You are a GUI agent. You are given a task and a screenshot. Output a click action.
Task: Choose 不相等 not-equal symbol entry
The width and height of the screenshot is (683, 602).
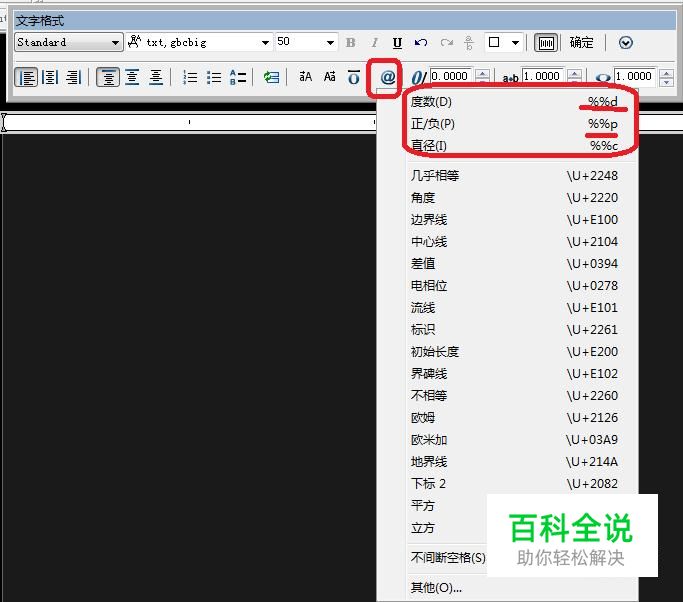(x=514, y=396)
